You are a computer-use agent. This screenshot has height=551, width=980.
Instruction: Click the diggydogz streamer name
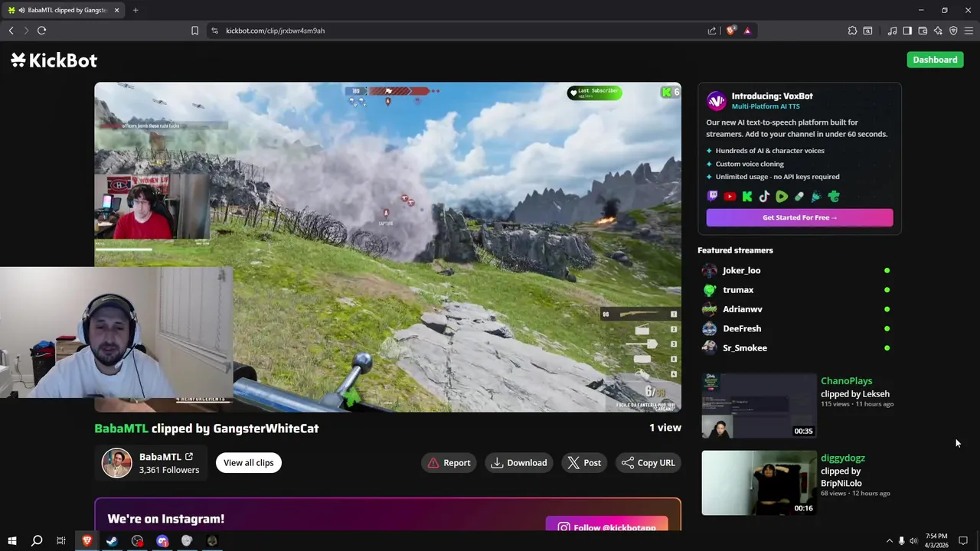(x=843, y=458)
